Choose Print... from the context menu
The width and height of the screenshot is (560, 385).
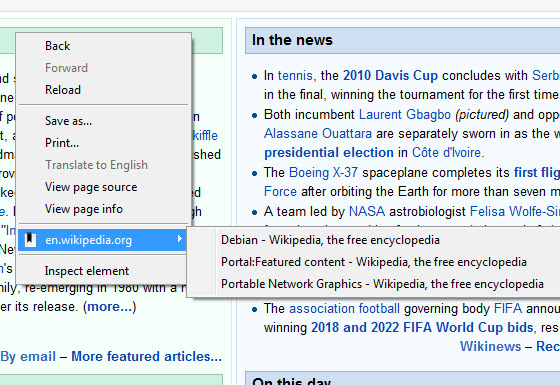(103, 143)
